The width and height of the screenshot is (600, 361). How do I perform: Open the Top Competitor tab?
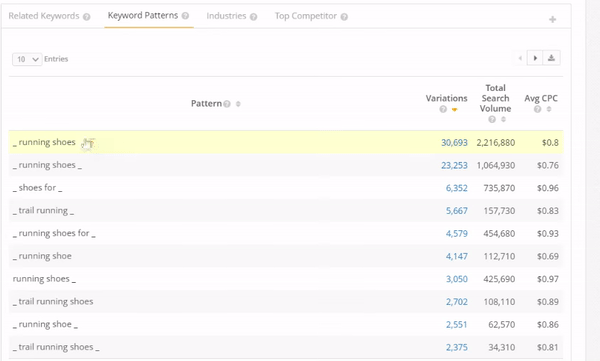pyautogui.click(x=306, y=16)
